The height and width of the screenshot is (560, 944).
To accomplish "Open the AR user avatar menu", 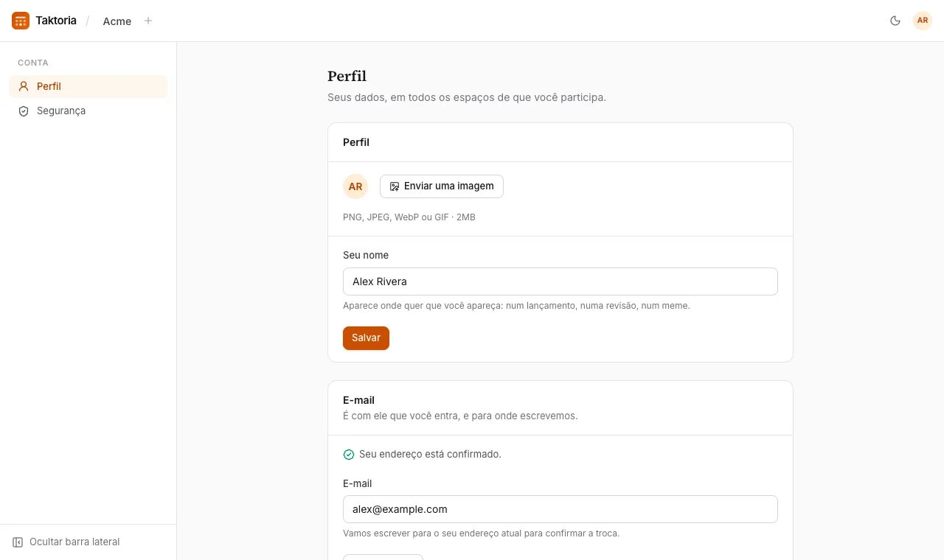I will pyautogui.click(x=923, y=21).
